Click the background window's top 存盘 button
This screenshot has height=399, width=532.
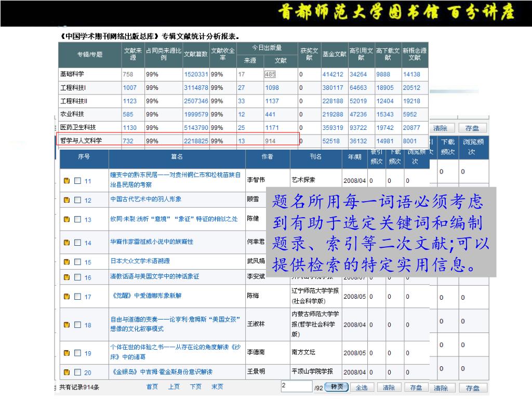pos(472,128)
